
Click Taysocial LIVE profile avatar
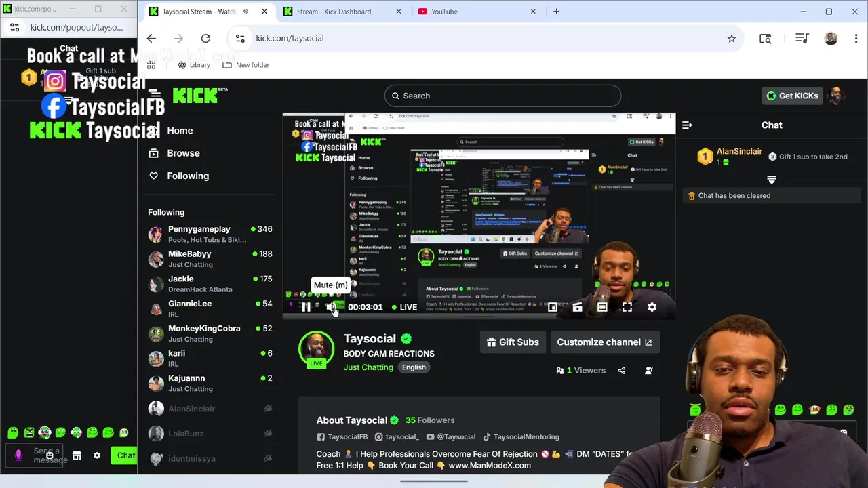point(316,349)
